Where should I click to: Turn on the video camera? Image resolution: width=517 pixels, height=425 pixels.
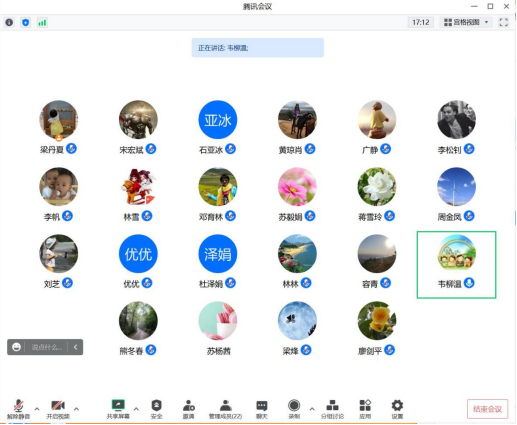(x=58, y=409)
